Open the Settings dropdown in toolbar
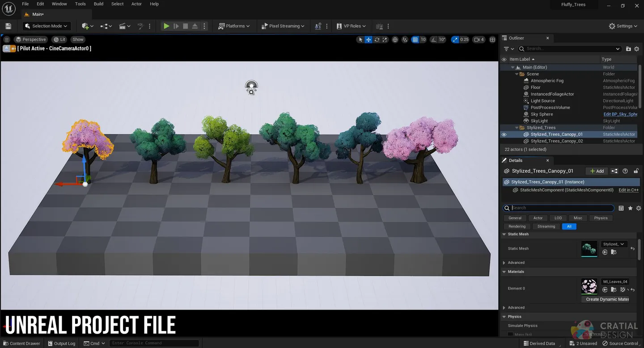The width and height of the screenshot is (644, 348). 623,26
